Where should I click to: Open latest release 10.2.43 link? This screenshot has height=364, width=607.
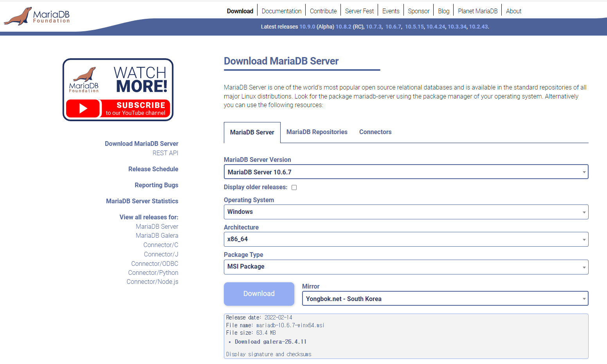[479, 27]
